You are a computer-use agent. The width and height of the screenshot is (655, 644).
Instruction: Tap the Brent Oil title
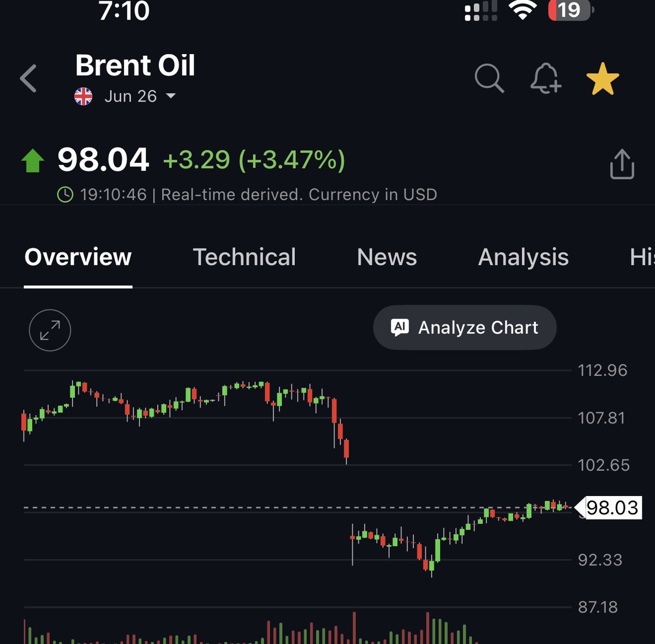pos(135,66)
